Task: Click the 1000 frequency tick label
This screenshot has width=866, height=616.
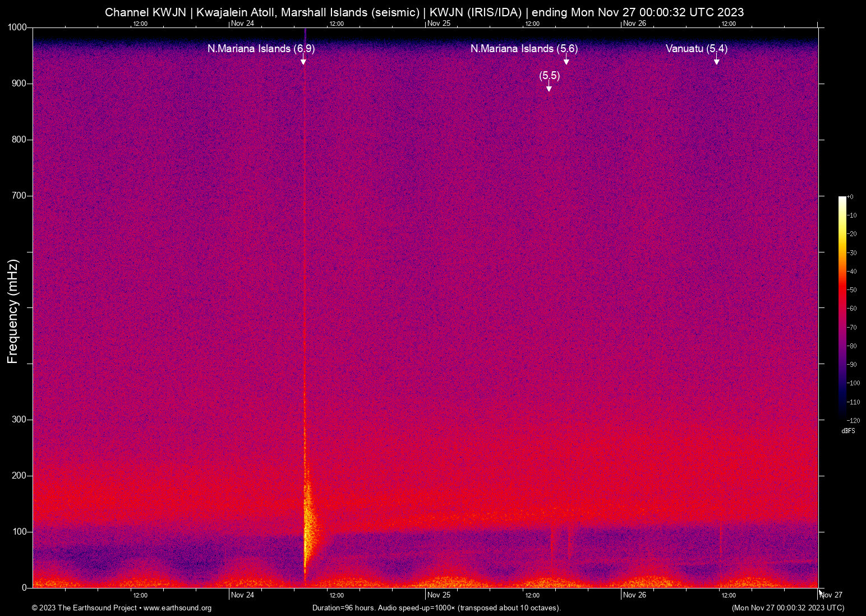Action: 17,26
